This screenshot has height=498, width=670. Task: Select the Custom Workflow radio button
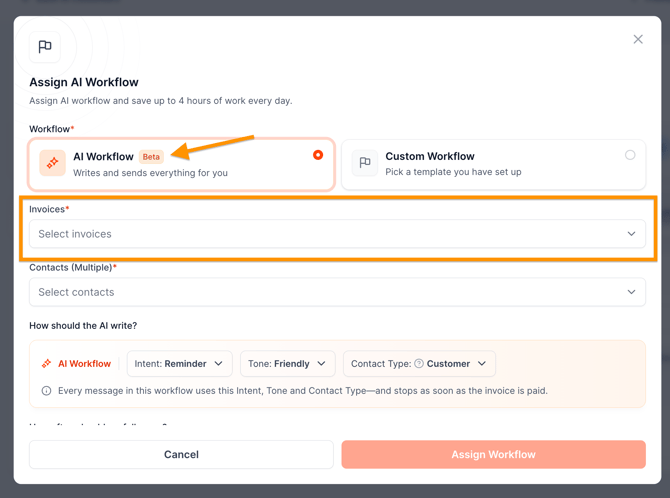[x=630, y=155]
